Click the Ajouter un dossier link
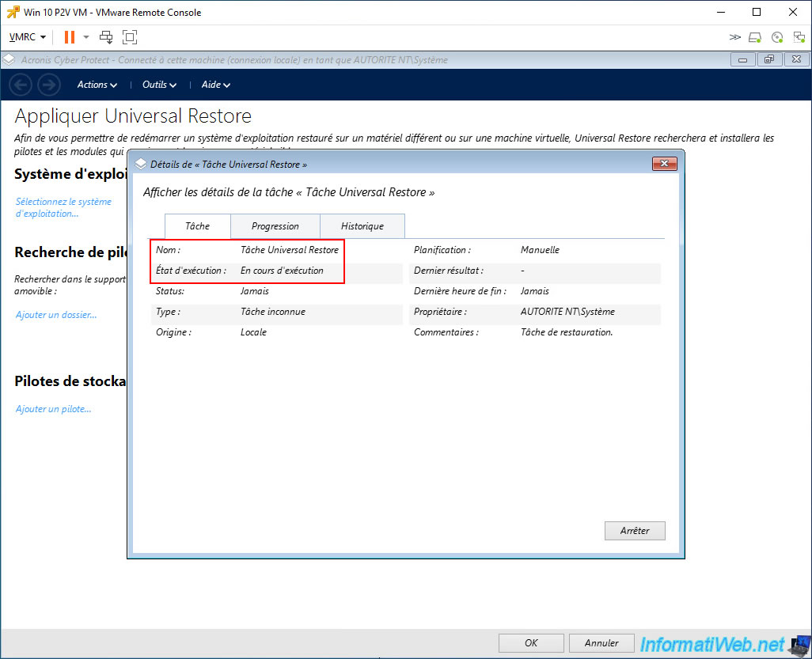 (x=56, y=315)
